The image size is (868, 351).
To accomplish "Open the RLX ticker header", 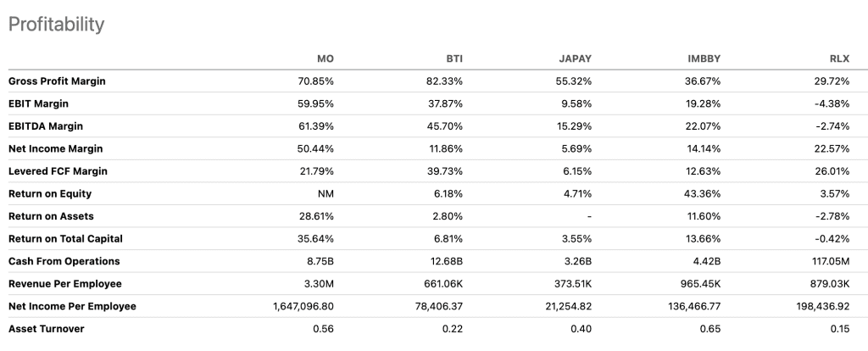I will coord(840,58).
